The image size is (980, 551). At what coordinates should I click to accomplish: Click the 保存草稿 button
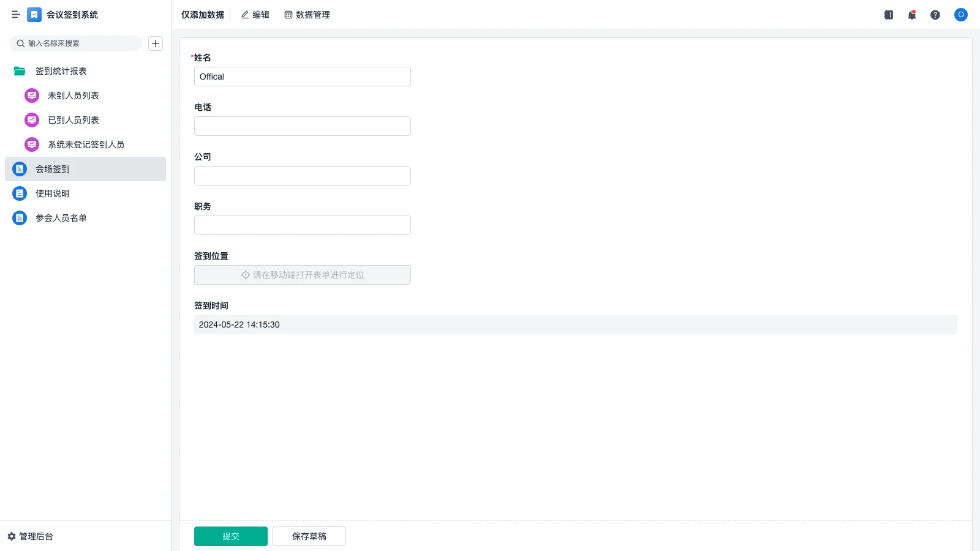pyautogui.click(x=309, y=536)
